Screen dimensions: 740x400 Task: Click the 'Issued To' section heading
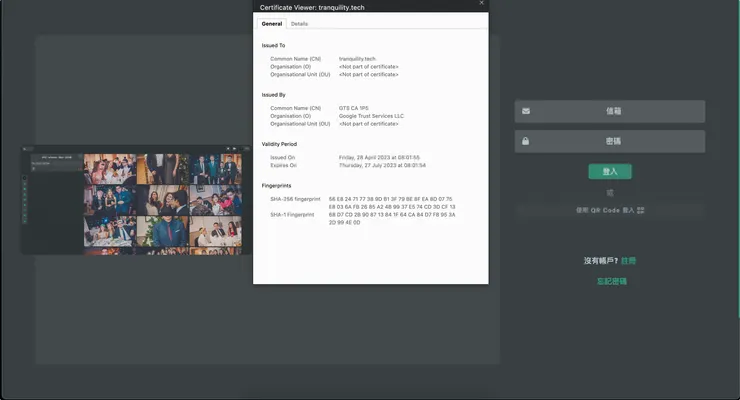click(x=273, y=45)
